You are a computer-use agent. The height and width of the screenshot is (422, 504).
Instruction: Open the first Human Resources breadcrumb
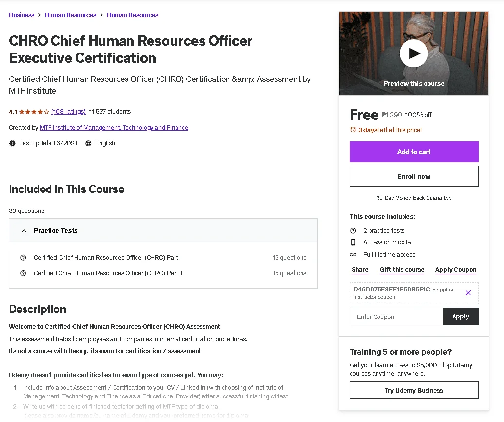pyautogui.click(x=71, y=15)
